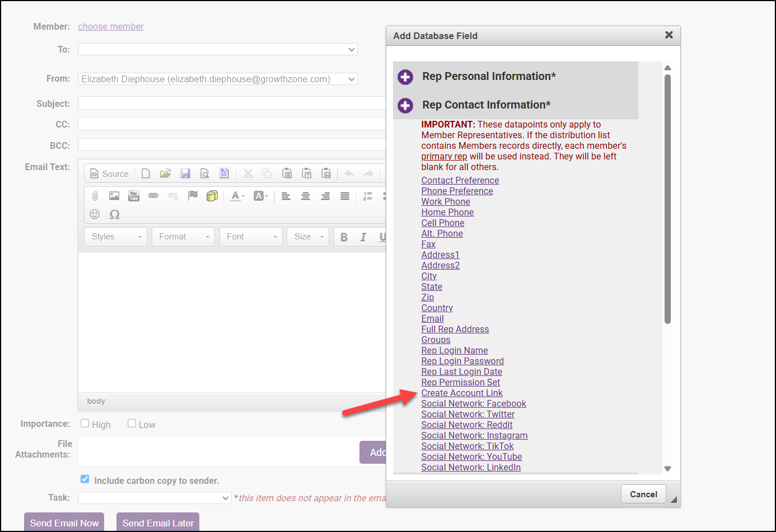Center-align text with the center icon
Image resolution: width=776 pixels, height=532 pixels.
click(x=306, y=196)
